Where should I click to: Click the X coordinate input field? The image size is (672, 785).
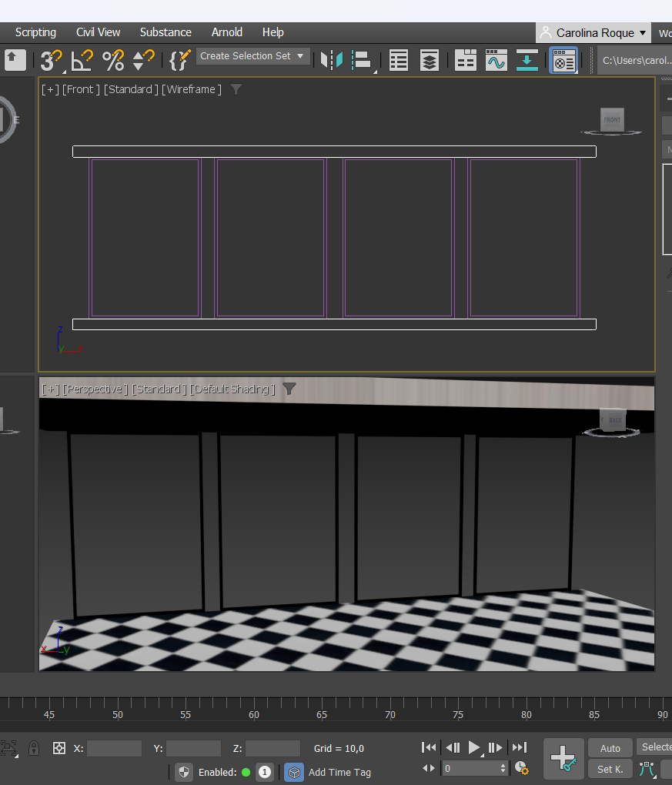tap(114, 748)
